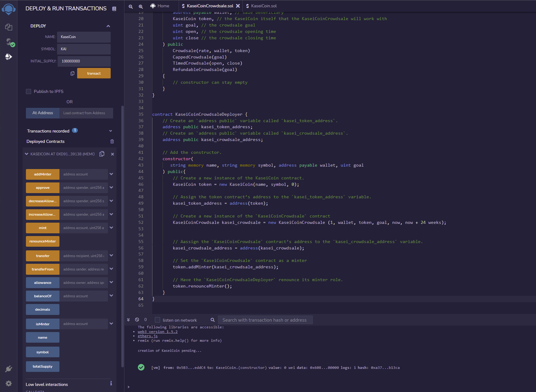Image resolution: width=536 pixels, height=392 pixels.
Task: Open the Plugin Manager
Action: [9, 369]
